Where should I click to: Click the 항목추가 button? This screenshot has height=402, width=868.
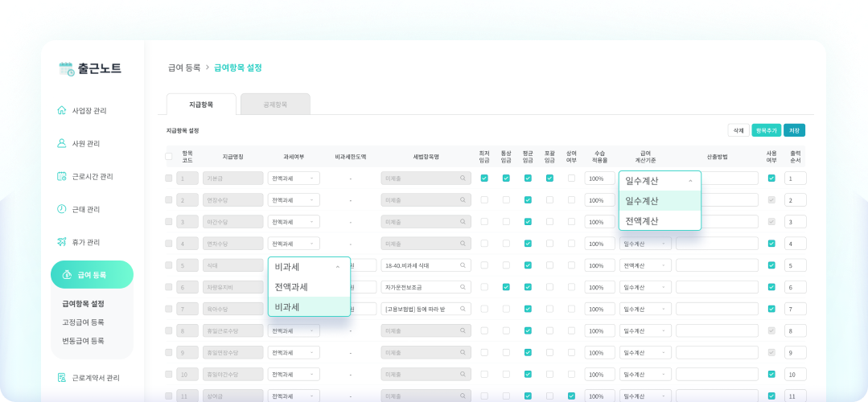pos(766,130)
